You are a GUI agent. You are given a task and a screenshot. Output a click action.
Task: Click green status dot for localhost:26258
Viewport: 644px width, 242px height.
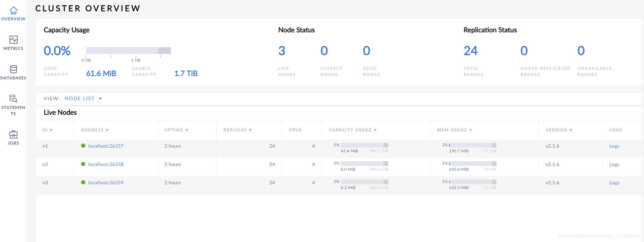[x=83, y=164]
